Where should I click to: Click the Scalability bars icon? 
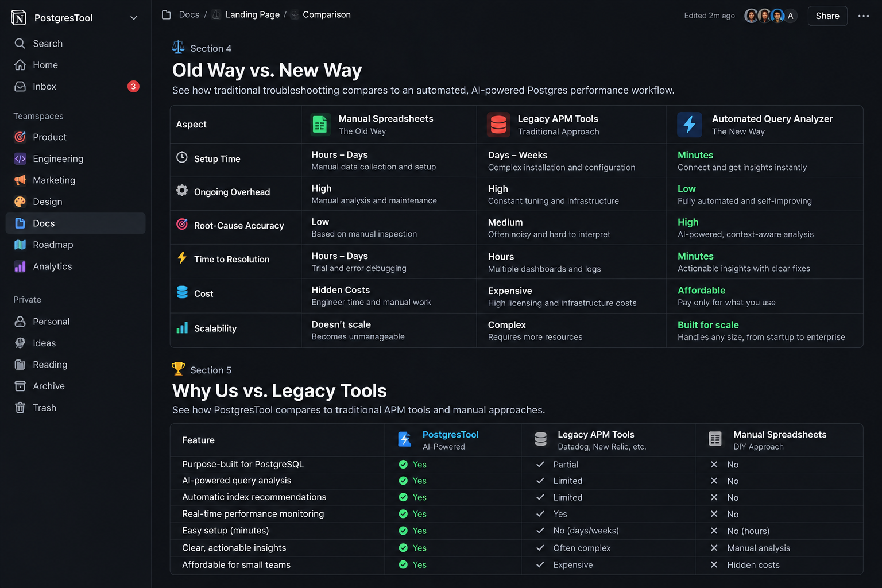pos(182,328)
